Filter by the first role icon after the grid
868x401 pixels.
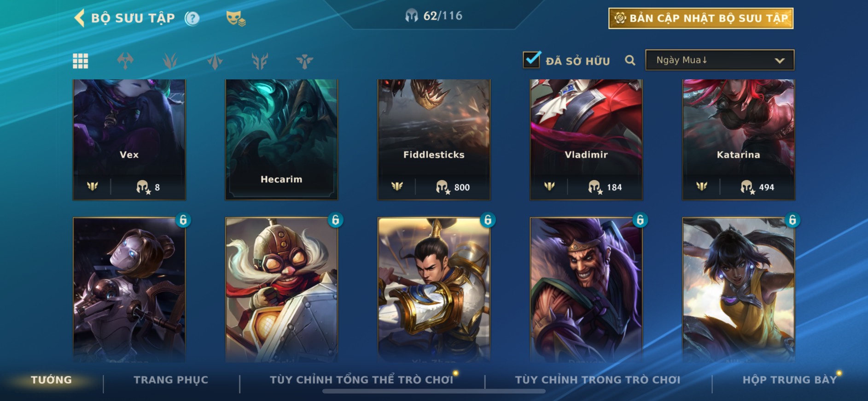125,61
